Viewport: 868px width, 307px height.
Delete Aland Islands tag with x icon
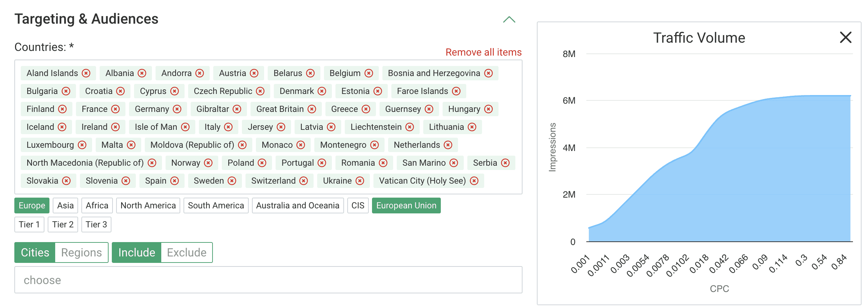tap(86, 73)
